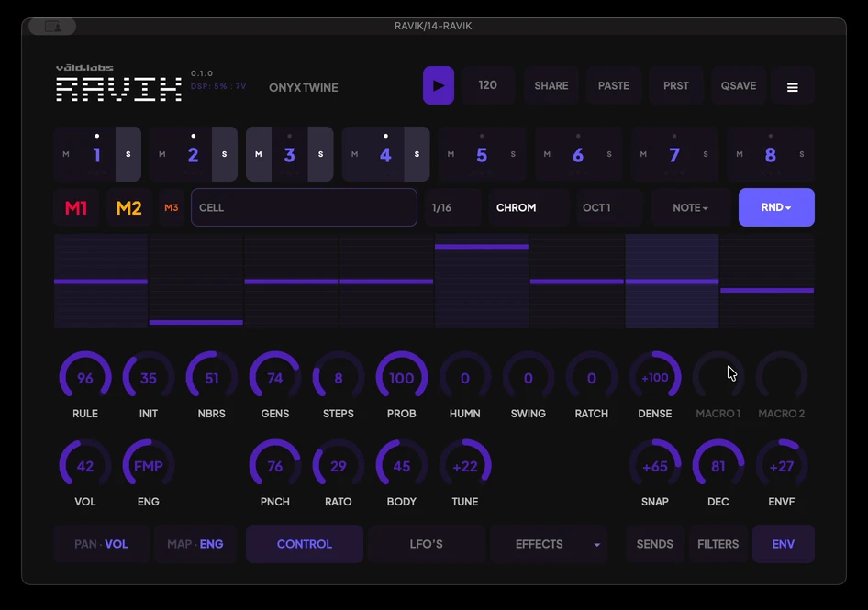Click the fifth step's high note bar
This screenshot has width=868, height=610.
coord(482,247)
